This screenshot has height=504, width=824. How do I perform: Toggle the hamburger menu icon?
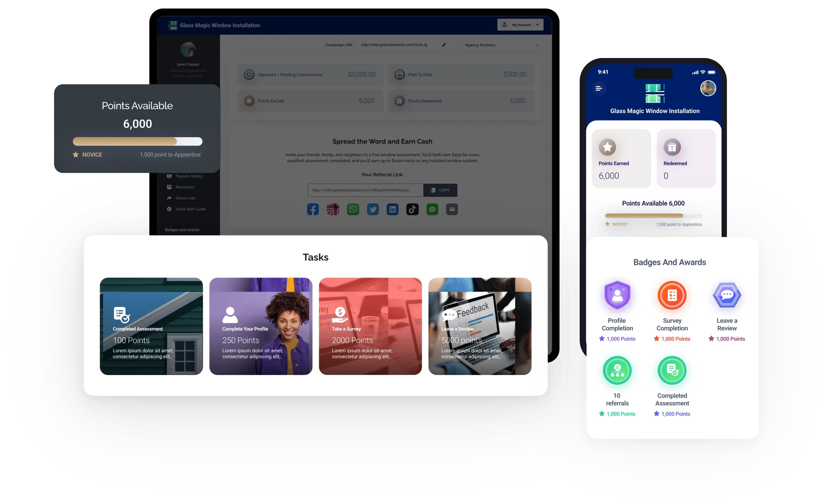click(599, 89)
